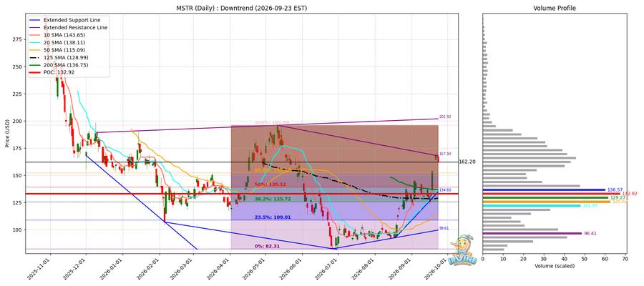Viewport: 644px width, 286px height.
Task: Click the price axis tick '225'
Action: pos(19,94)
